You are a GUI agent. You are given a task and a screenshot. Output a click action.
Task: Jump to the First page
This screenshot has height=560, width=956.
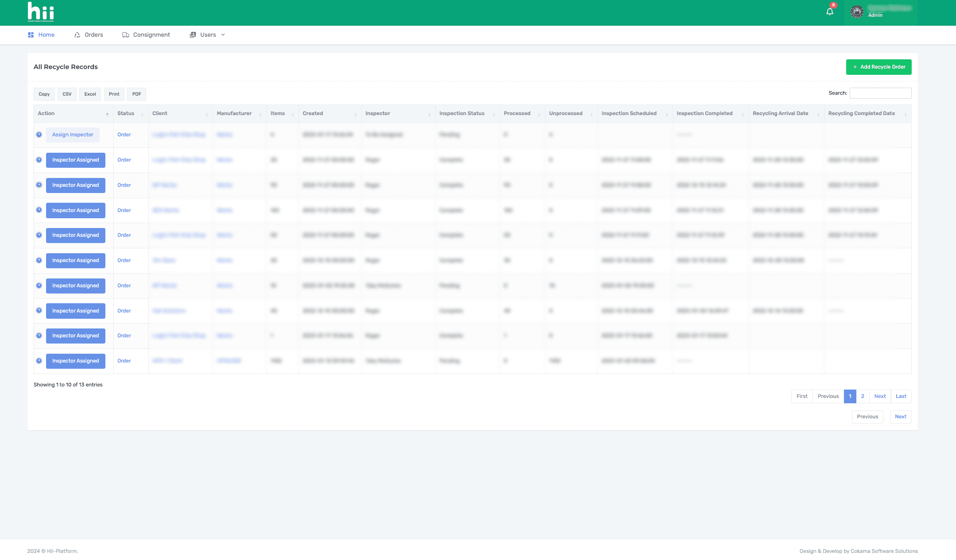click(x=802, y=396)
